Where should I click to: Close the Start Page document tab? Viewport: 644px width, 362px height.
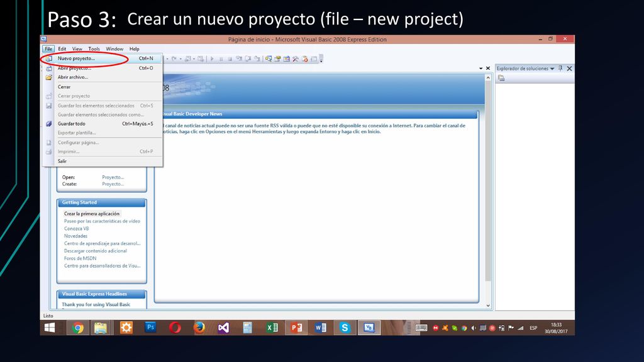pos(488,69)
